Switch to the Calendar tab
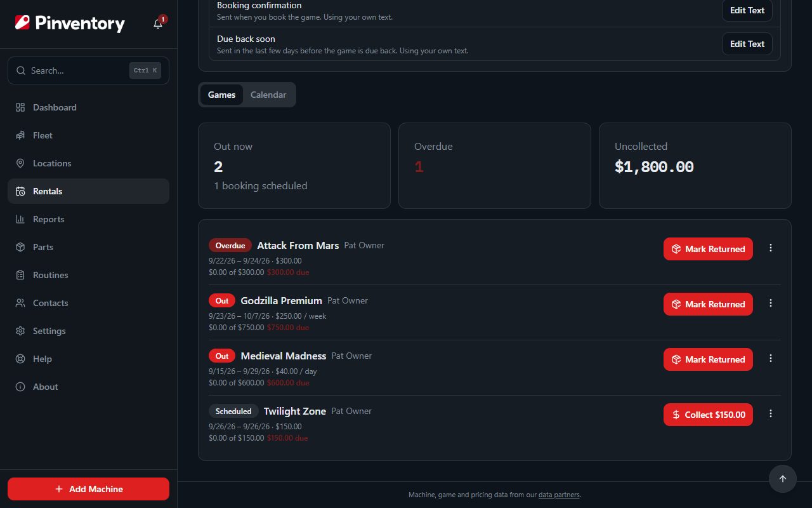The width and height of the screenshot is (812, 508). tap(268, 95)
